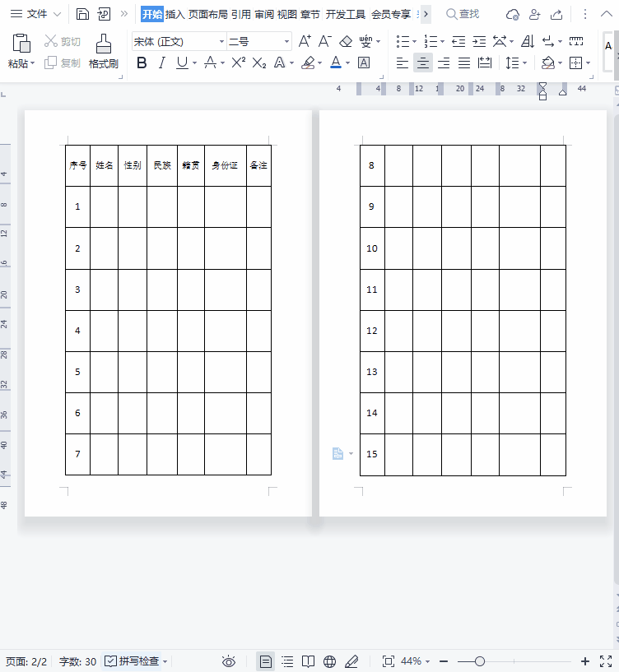Image resolution: width=619 pixels, height=672 pixels.
Task: Align text left
Action: (402, 63)
